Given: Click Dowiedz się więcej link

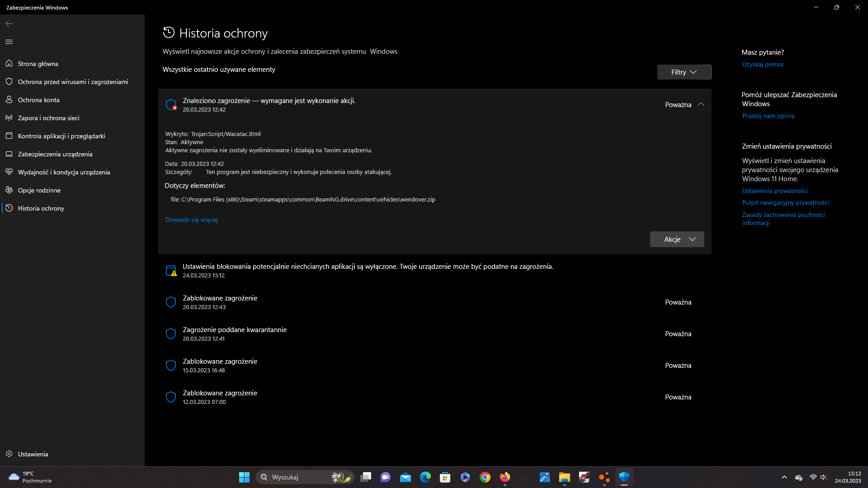Looking at the screenshot, I should coord(191,220).
